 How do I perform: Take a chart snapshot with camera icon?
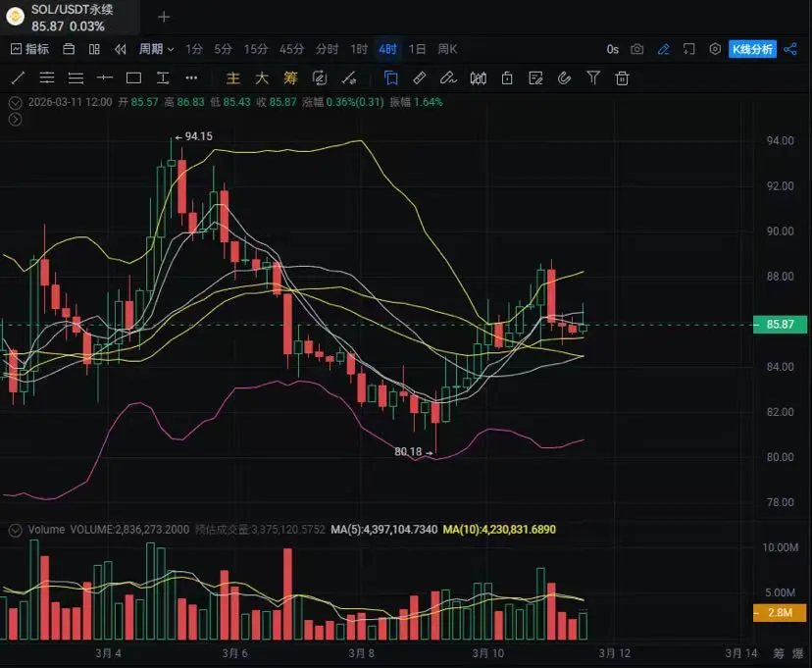(637, 49)
